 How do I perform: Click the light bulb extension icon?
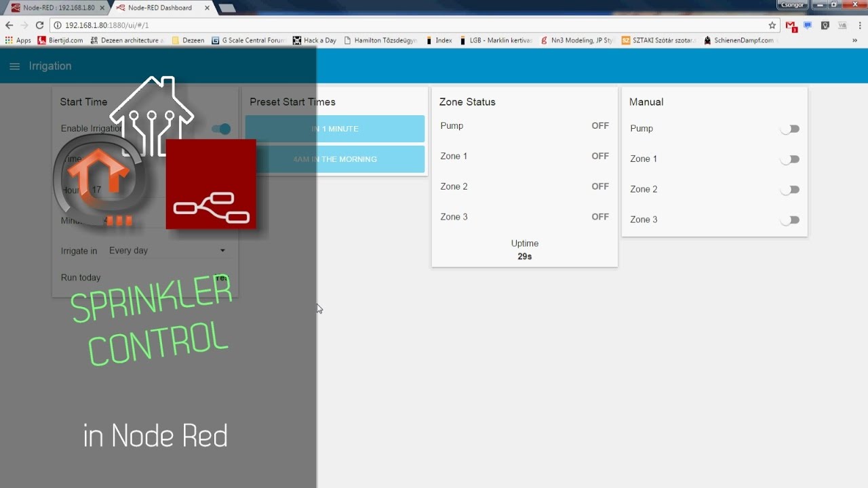coord(825,25)
